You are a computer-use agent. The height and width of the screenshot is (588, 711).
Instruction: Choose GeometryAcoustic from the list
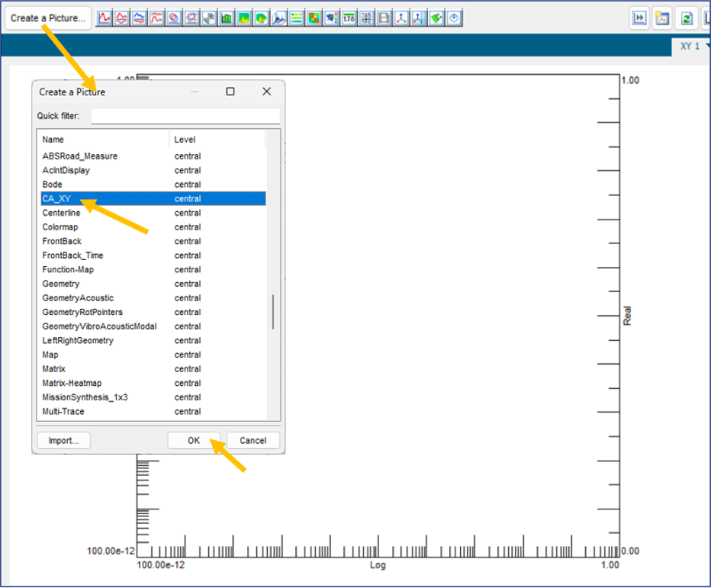coord(153,298)
